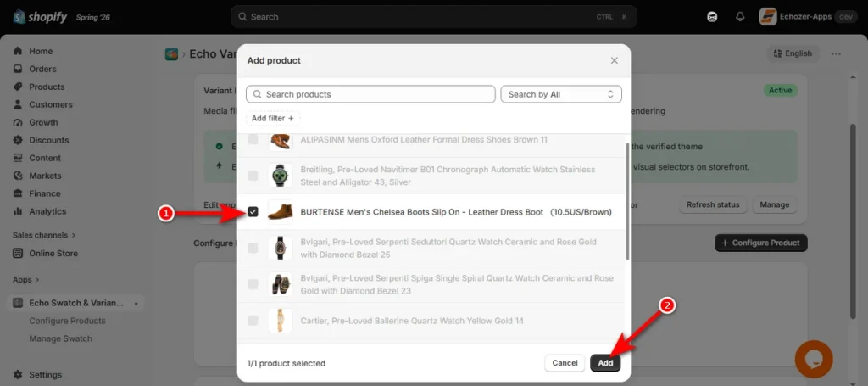
Task: Select the Cartier Ballerine Quartz Watch title
Action: [412, 321]
